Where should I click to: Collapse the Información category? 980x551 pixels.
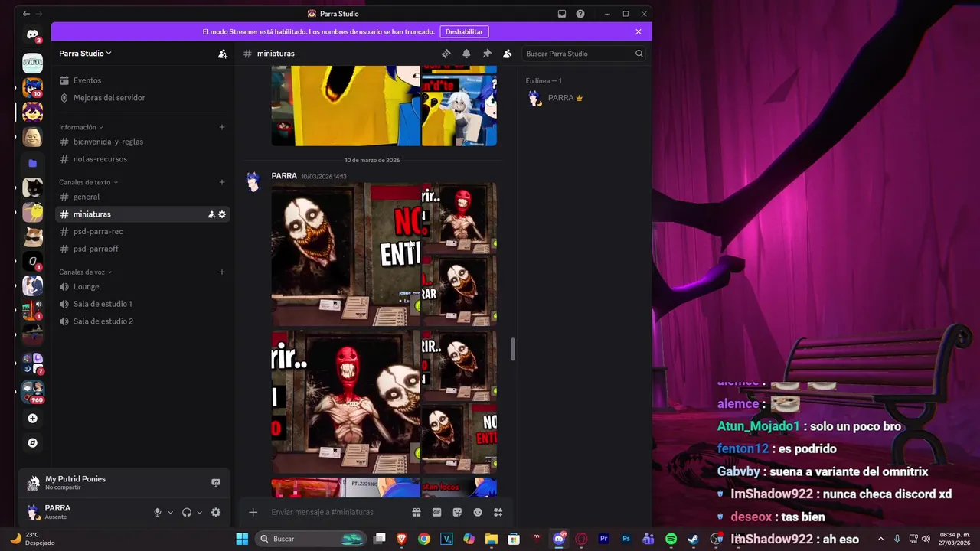(81, 127)
